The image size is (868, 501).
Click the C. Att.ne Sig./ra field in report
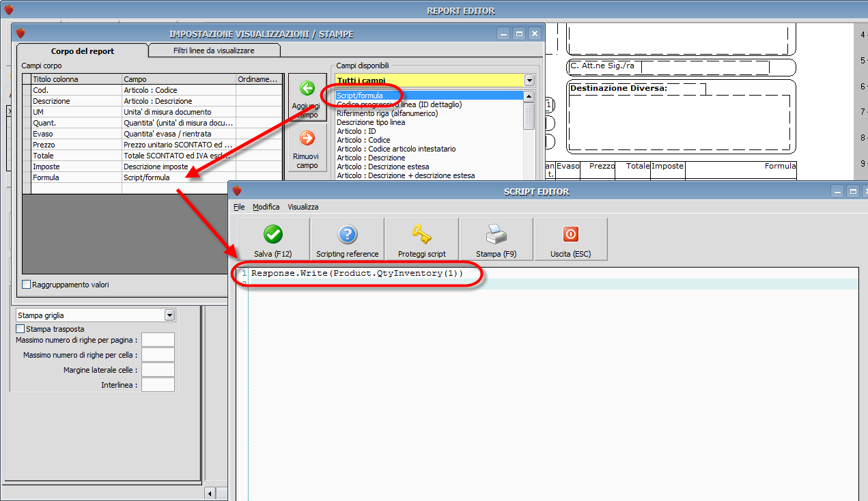click(x=682, y=67)
